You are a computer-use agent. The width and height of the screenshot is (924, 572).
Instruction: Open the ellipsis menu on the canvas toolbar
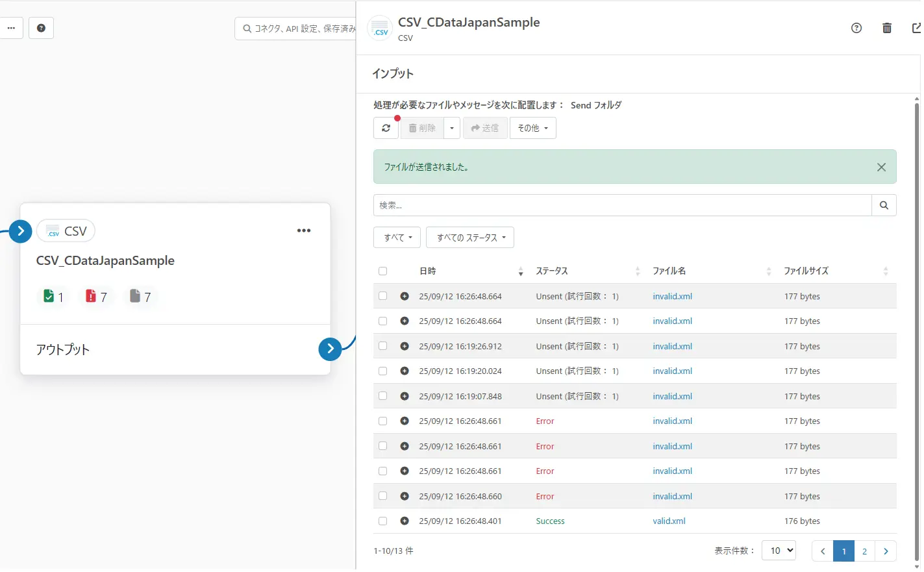coord(11,28)
